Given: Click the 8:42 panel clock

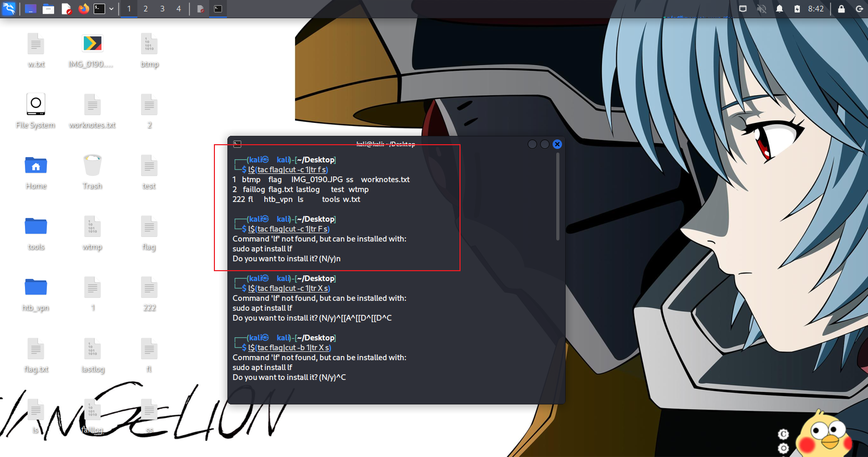Looking at the screenshot, I should [x=816, y=9].
